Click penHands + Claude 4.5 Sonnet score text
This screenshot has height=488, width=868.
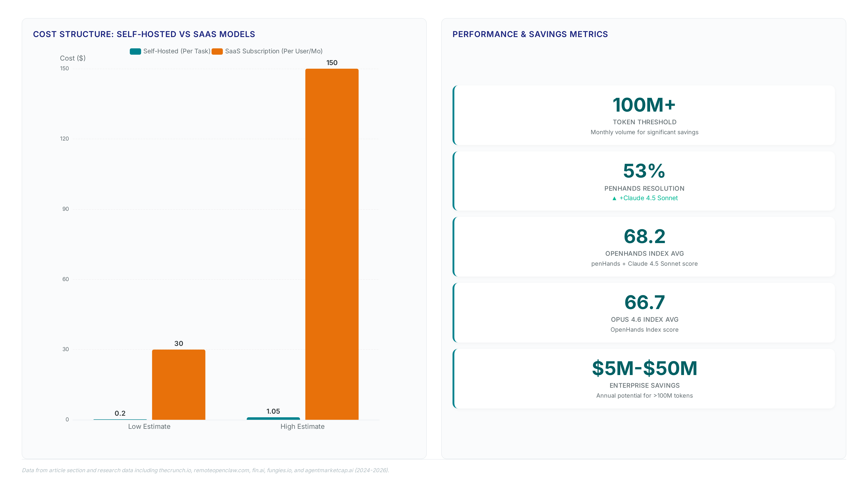(x=644, y=264)
